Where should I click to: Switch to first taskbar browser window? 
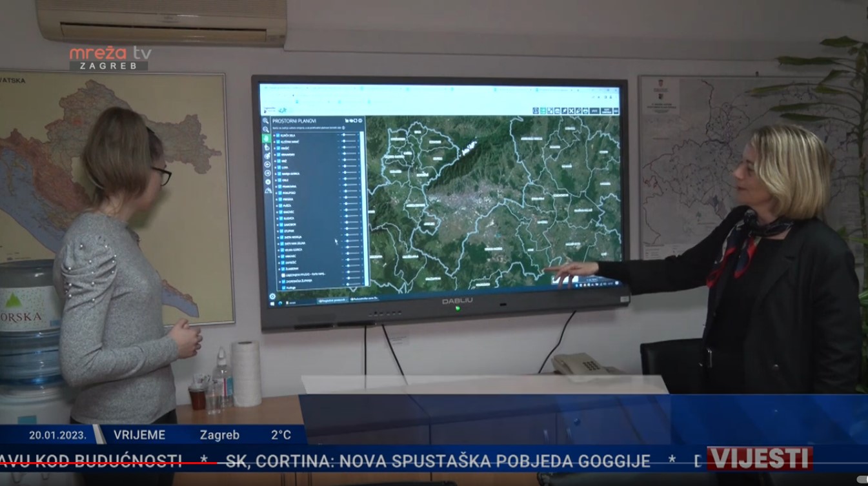pyautogui.click(x=333, y=301)
